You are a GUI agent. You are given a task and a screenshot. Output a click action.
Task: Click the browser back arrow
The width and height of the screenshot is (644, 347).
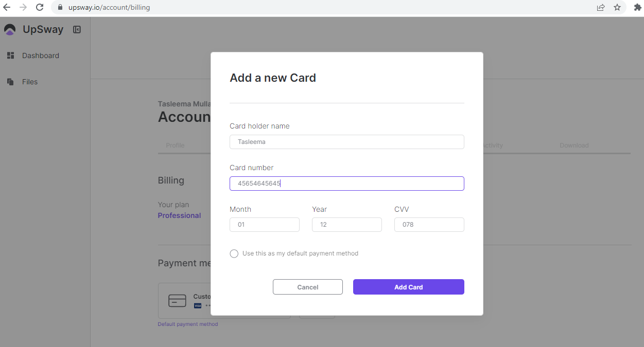[7, 8]
